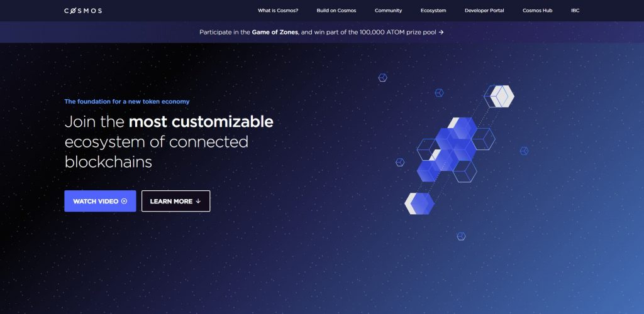Click the foundation for a new token economy tagline
This screenshot has height=314, width=644.
[x=127, y=102]
